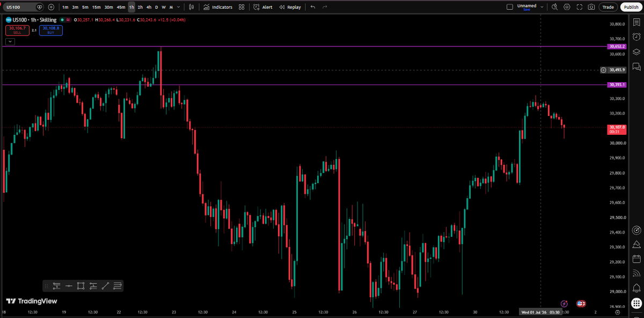Open the object tree layers icon
The width and height of the screenshot is (644, 318).
[x=636, y=52]
